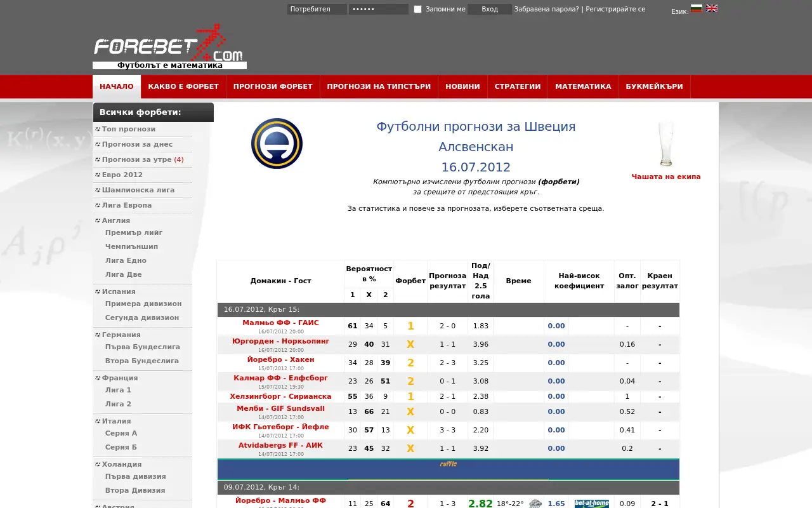Screen dimensions: 812x508
Task: Switch language with the Bulgarian flag
Action: [x=697, y=9]
